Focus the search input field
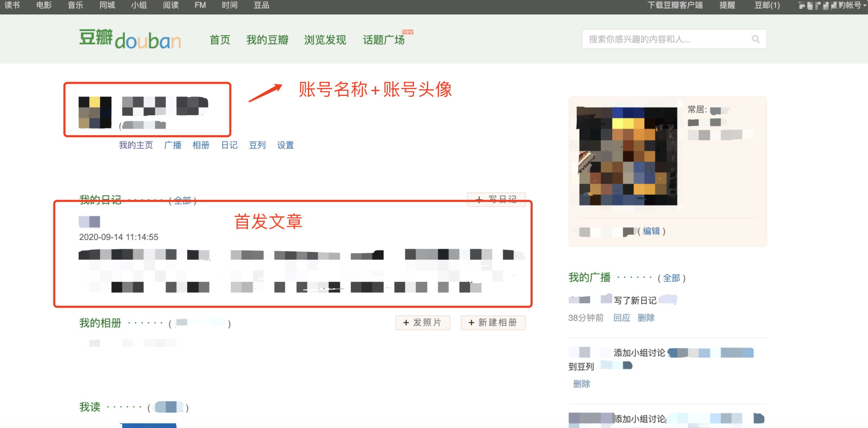This screenshot has height=428, width=868. [674, 39]
